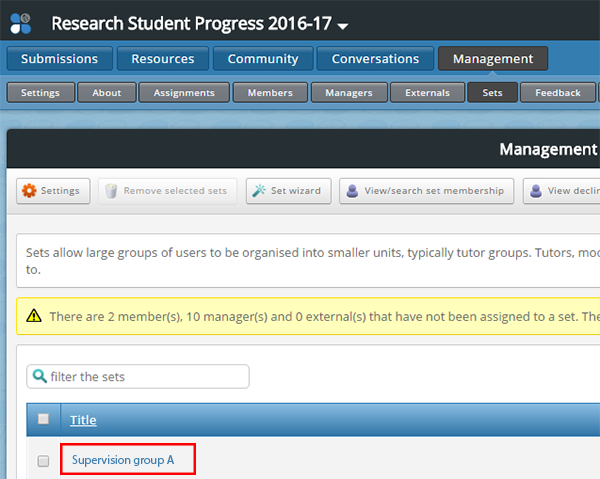Viewport: 600px width, 479px height.
Task: Click the Management panel heading
Action: (548, 149)
